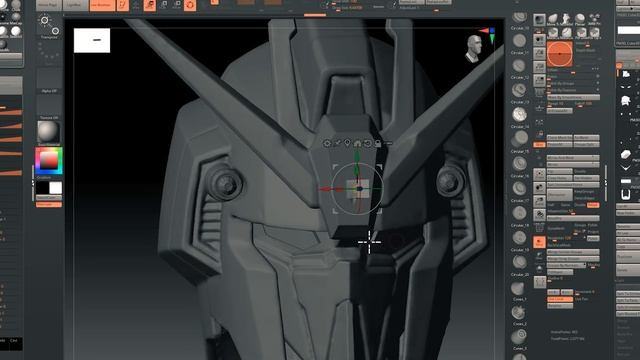Viewport: 640px width, 360px height.
Task: Open the material sphere picker
Action: coord(49,132)
